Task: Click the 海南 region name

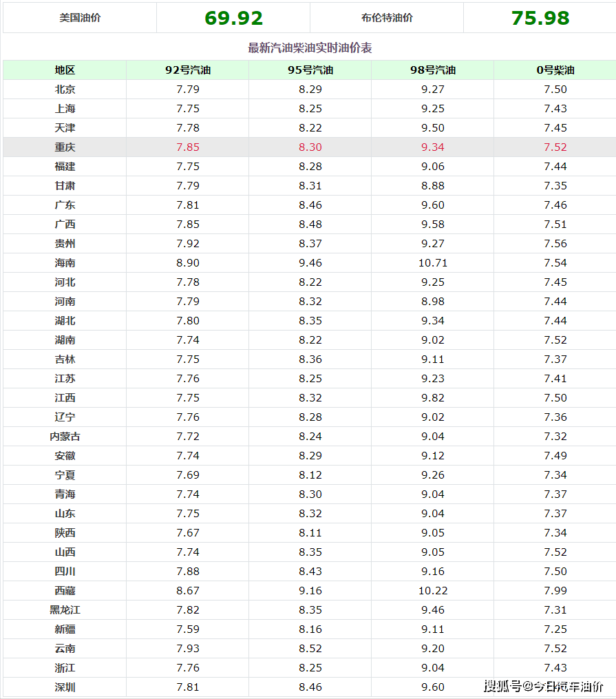Action: pos(65,263)
